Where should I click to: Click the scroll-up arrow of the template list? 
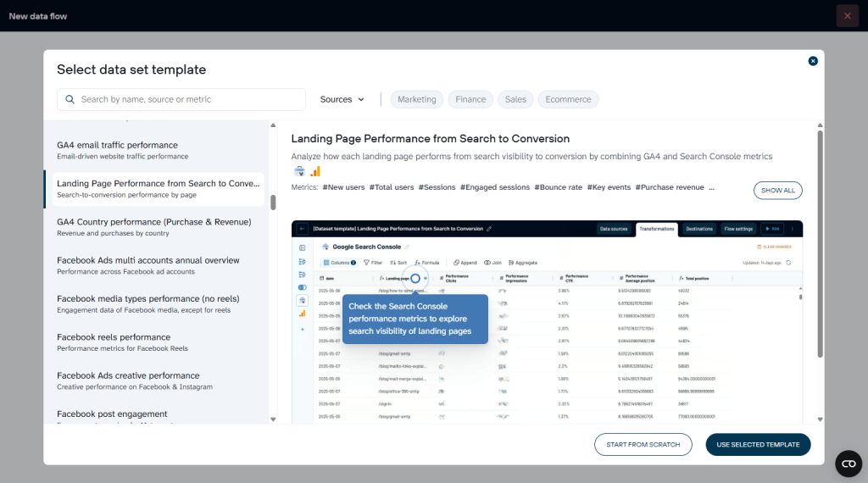[273, 126]
